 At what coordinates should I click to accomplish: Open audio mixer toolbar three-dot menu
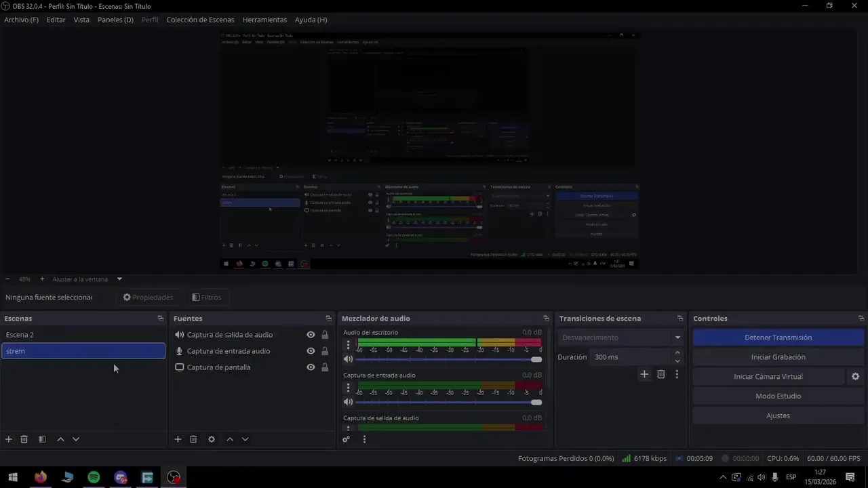click(x=364, y=439)
